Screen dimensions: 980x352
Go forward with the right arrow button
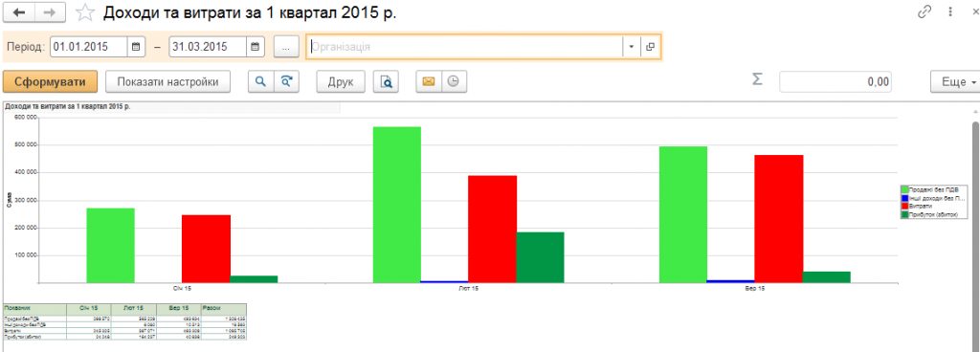[50, 12]
